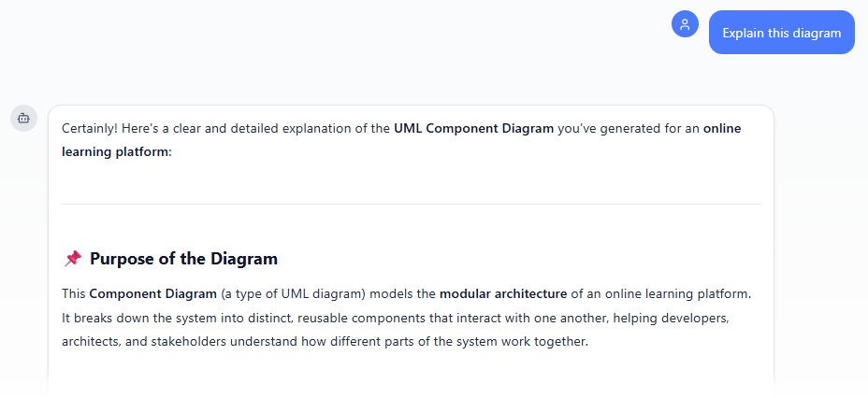Click the bold "learning platform:" text
Screen dimensions: 868x398
(x=117, y=151)
